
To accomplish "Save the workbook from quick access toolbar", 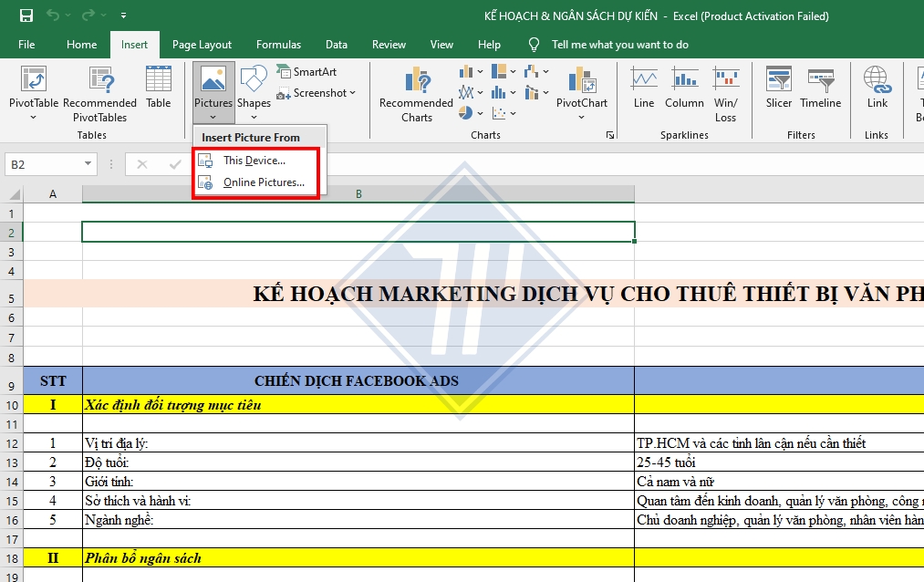I will click(x=25, y=14).
